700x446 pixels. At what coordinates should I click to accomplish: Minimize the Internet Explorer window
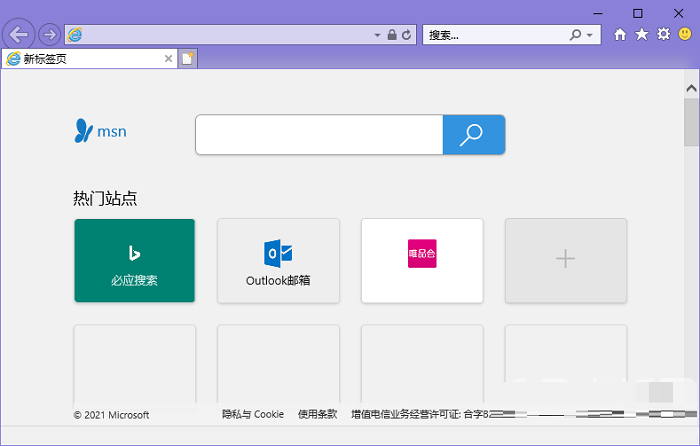point(598,13)
